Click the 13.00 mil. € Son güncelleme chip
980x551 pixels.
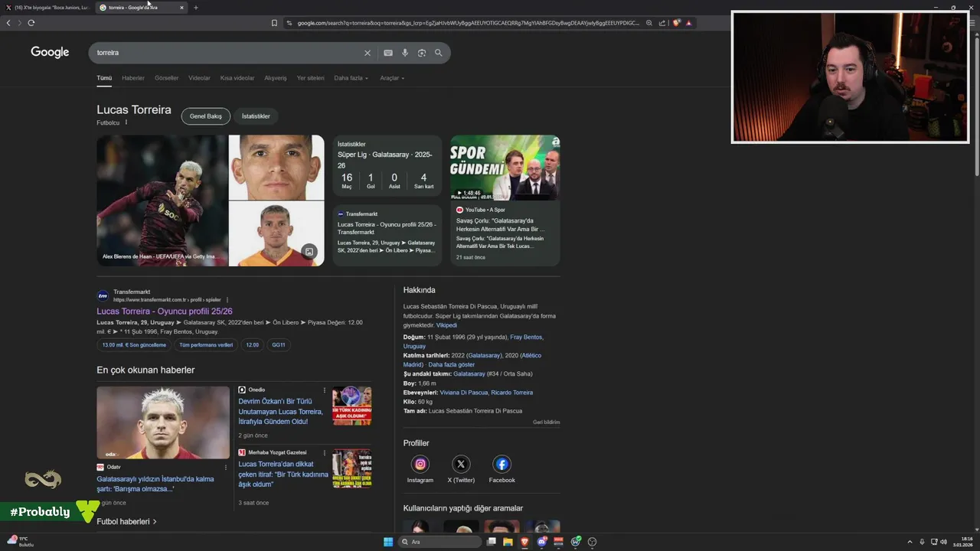[134, 345]
